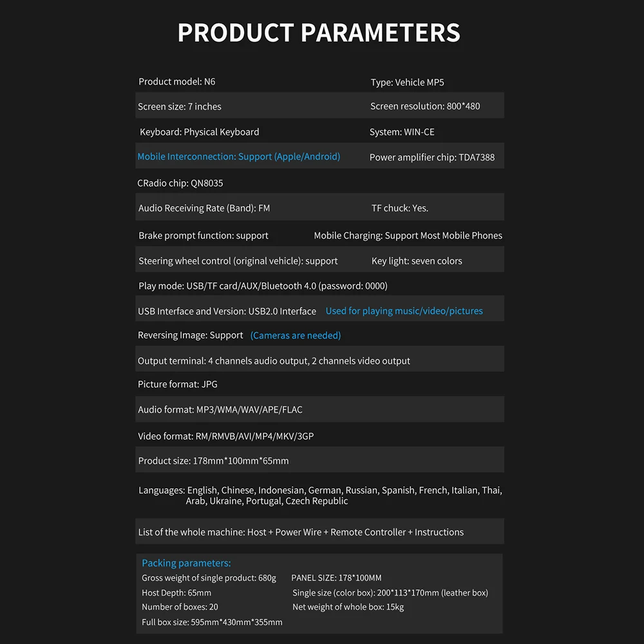
Task: Click the Video format RM/RMVB/AVI line
Action: [226, 436]
